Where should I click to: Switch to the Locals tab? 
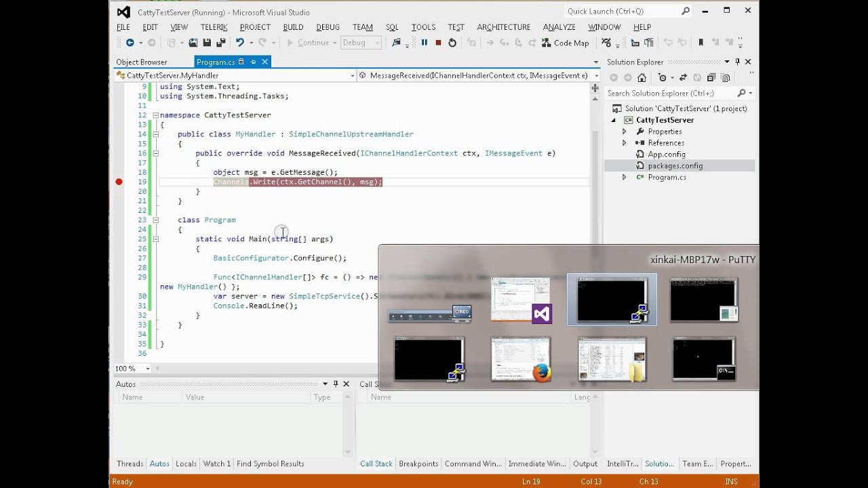coord(186,464)
